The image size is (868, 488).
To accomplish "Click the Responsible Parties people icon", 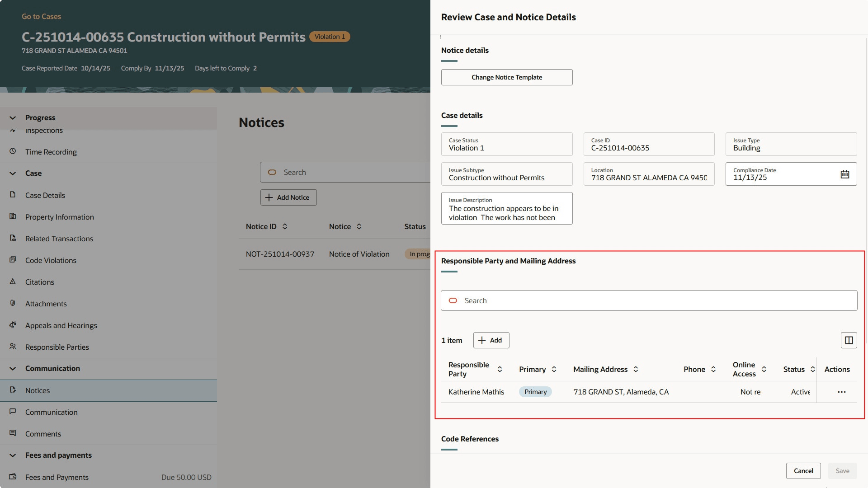I will click(x=13, y=347).
